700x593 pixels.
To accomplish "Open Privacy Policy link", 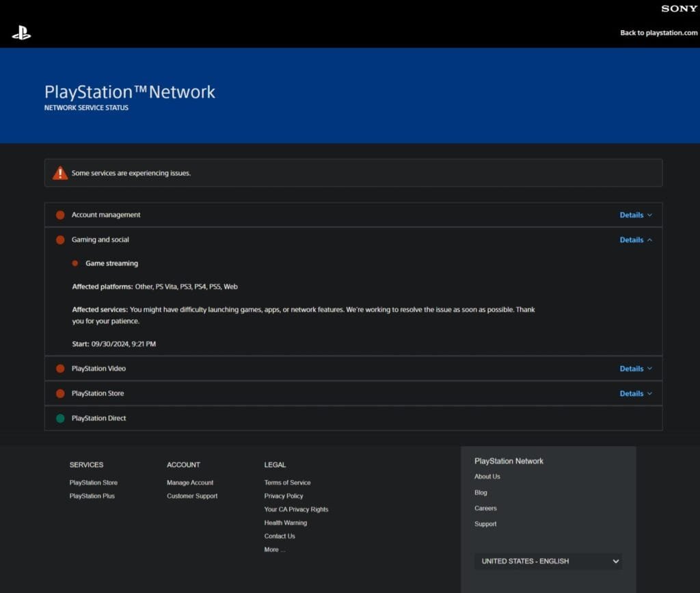I will (284, 496).
